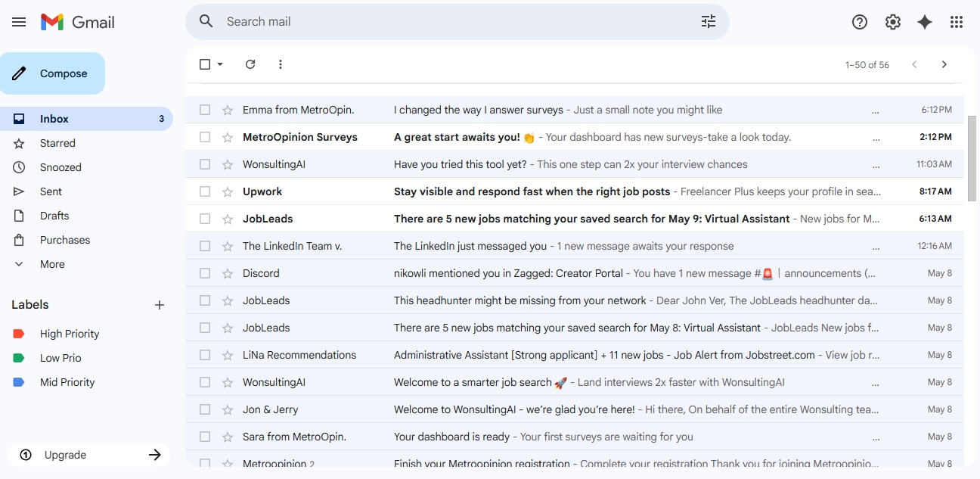Image resolution: width=980 pixels, height=479 pixels.
Task: Select the Emma from MetroOpin. email checkbox
Action: [205, 110]
